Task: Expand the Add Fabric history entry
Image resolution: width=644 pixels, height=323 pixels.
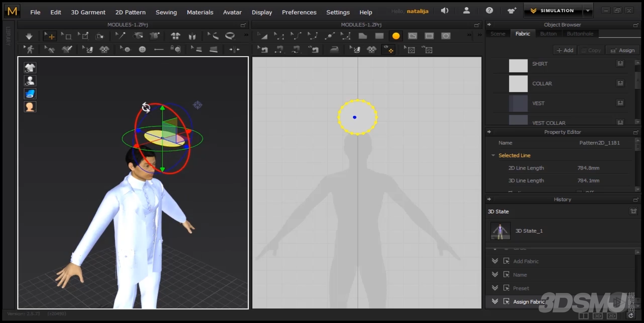Action: click(495, 261)
